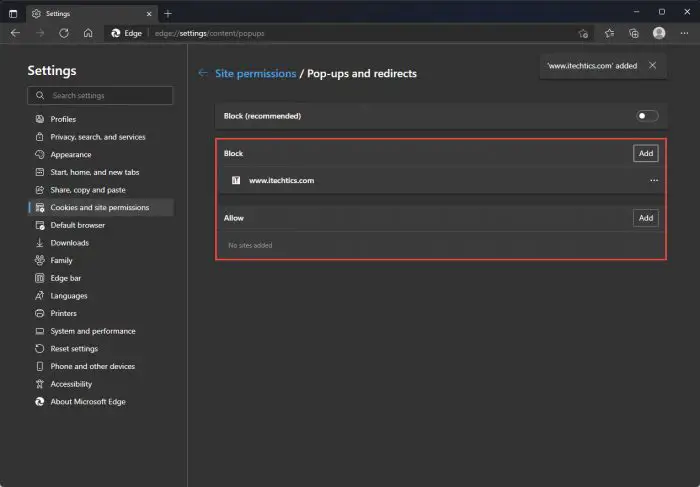Image resolution: width=700 pixels, height=487 pixels.
Task: Open Privacy, search, and services
Action: pyautogui.click(x=100, y=137)
